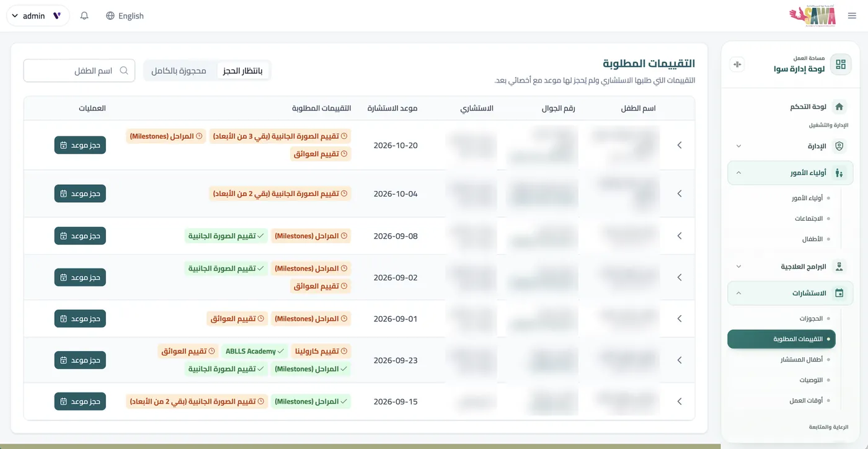
Task: Click the تقييم كارولينا badge
Action: (x=321, y=351)
